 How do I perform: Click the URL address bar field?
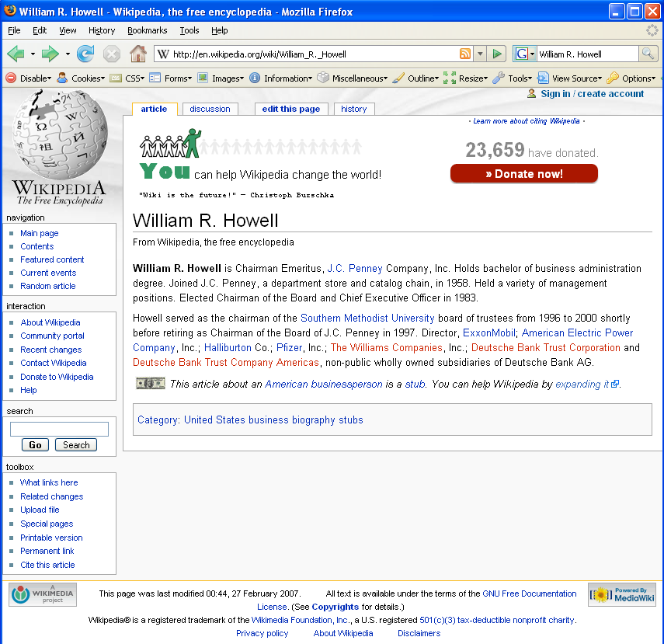pyautogui.click(x=314, y=54)
